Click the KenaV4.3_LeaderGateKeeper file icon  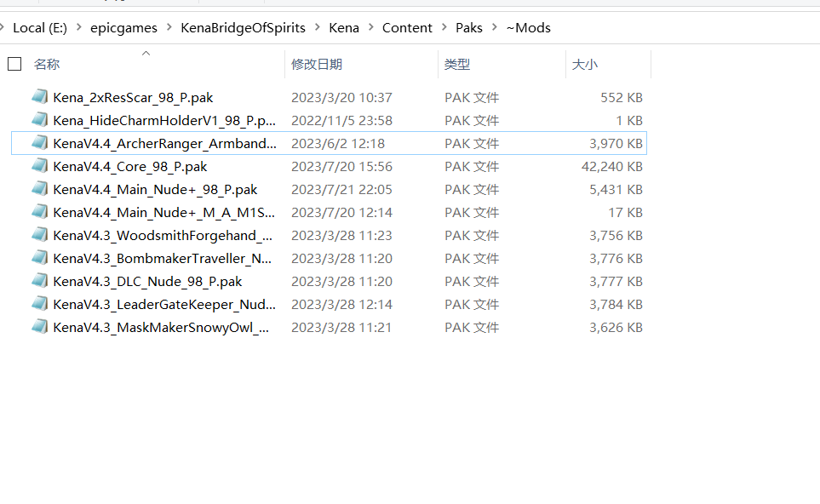40,304
